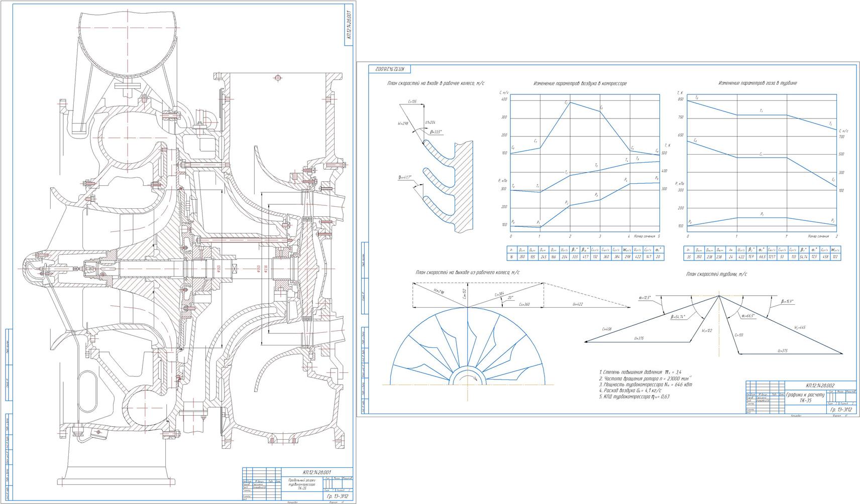Click the 'Номер сечения' axis label on the compressor chart

(644, 236)
